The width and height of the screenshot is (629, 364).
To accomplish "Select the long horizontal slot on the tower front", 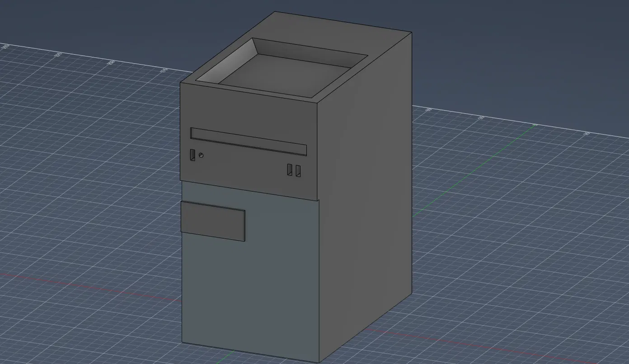I will [249, 142].
